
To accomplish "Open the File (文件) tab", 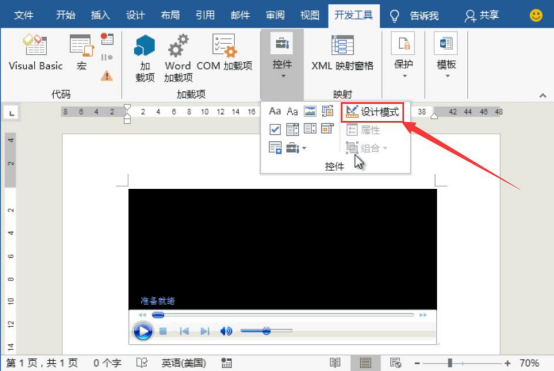I will pyautogui.click(x=24, y=15).
